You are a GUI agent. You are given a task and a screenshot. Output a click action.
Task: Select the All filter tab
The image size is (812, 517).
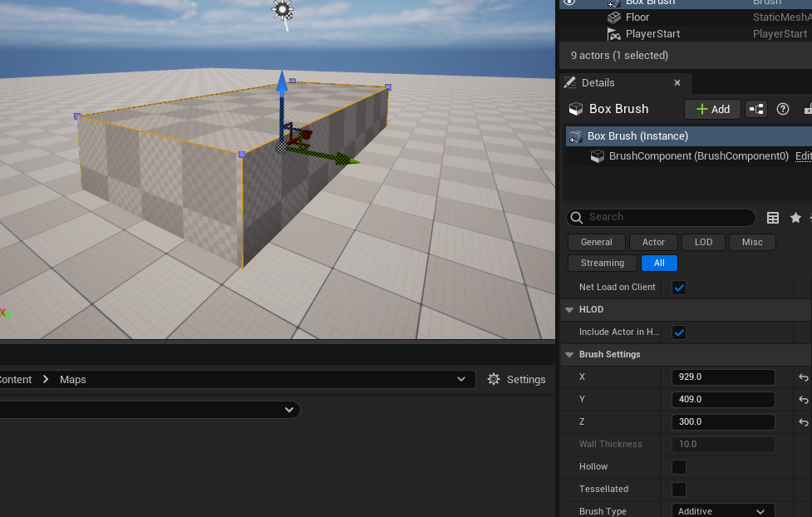pyautogui.click(x=659, y=263)
